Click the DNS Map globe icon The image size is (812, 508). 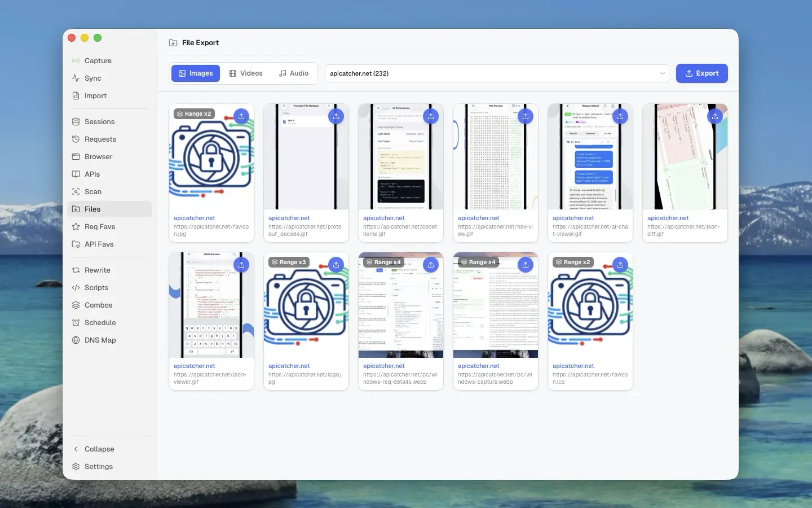coord(76,340)
